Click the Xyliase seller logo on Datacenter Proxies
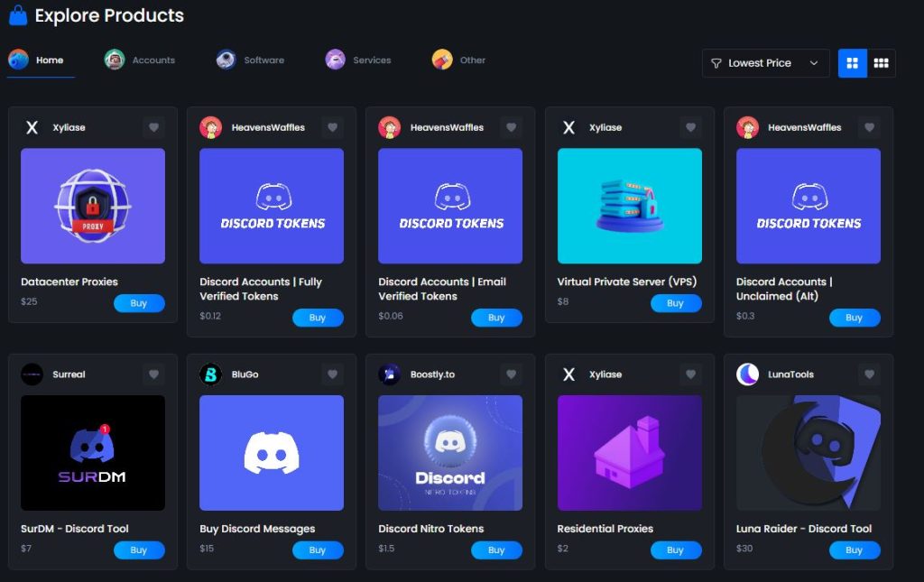 click(x=33, y=127)
